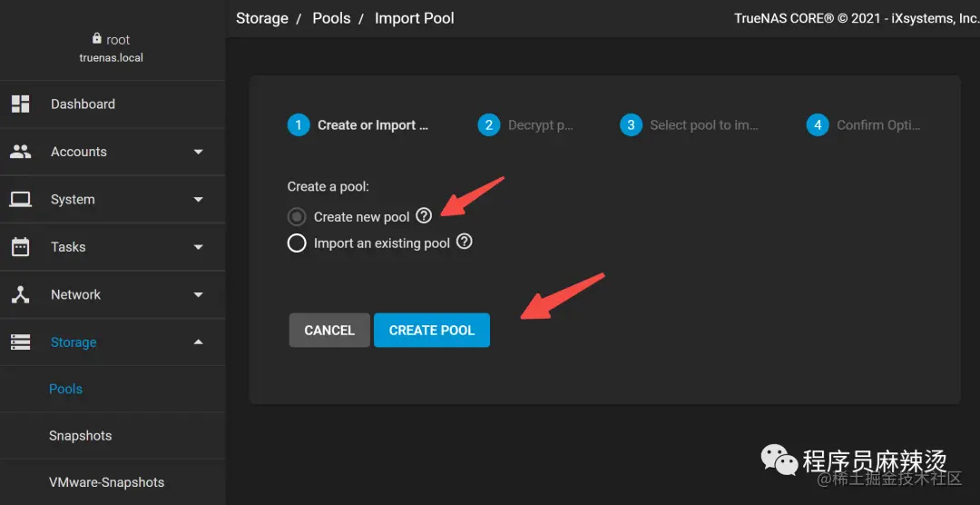Click the Storage breadcrumb link
The height and width of the screenshot is (505, 980).
click(262, 18)
